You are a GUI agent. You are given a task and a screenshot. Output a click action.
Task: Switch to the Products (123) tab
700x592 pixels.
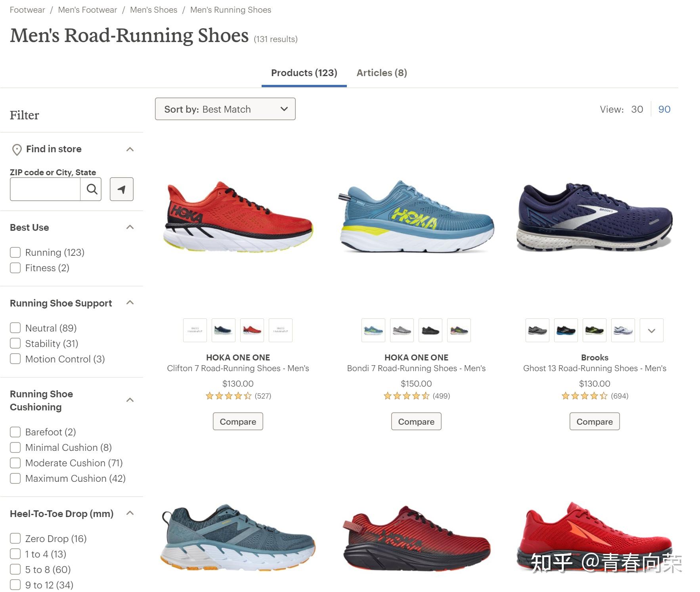coord(304,73)
